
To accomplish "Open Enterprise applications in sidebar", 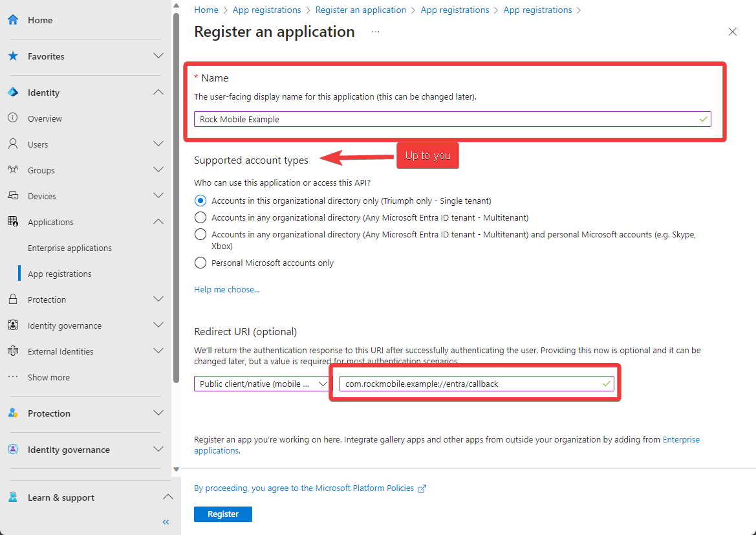I will pos(69,248).
